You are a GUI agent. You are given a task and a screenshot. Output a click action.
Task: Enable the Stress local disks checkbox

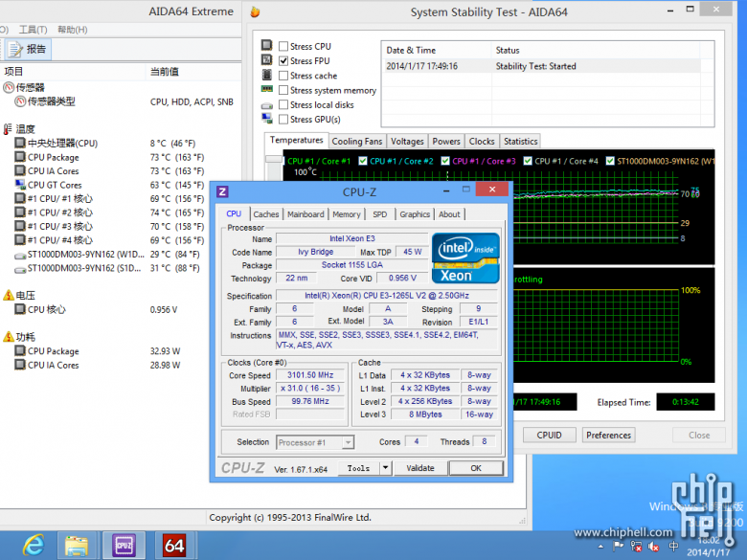[x=283, y=104]
